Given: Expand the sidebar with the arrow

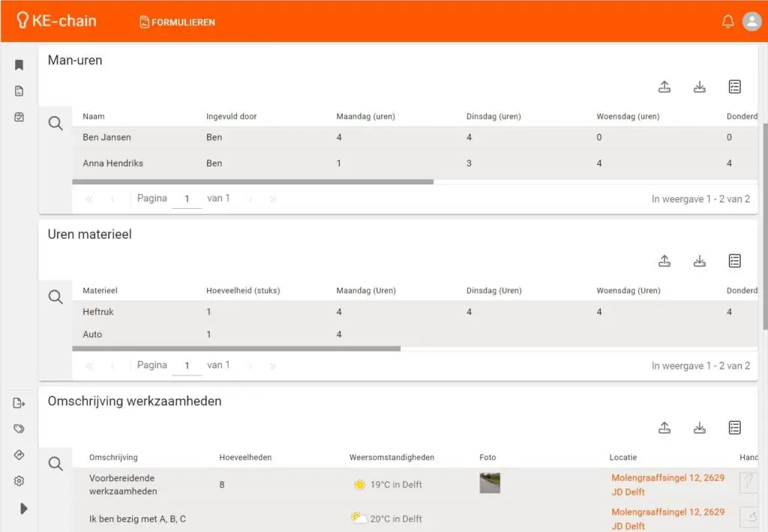Looking at the screenshot, I should pos(23,508).
